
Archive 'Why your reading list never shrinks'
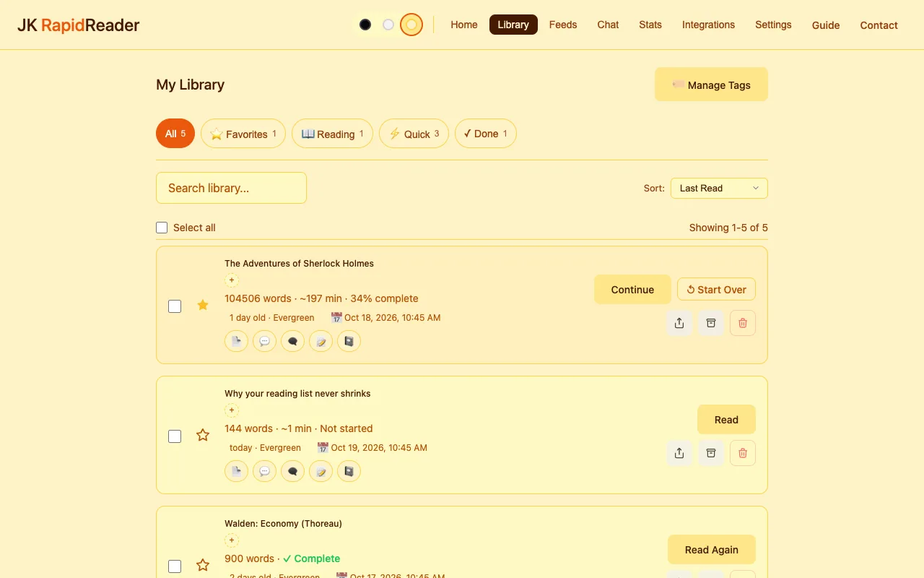tap(711, 453)
